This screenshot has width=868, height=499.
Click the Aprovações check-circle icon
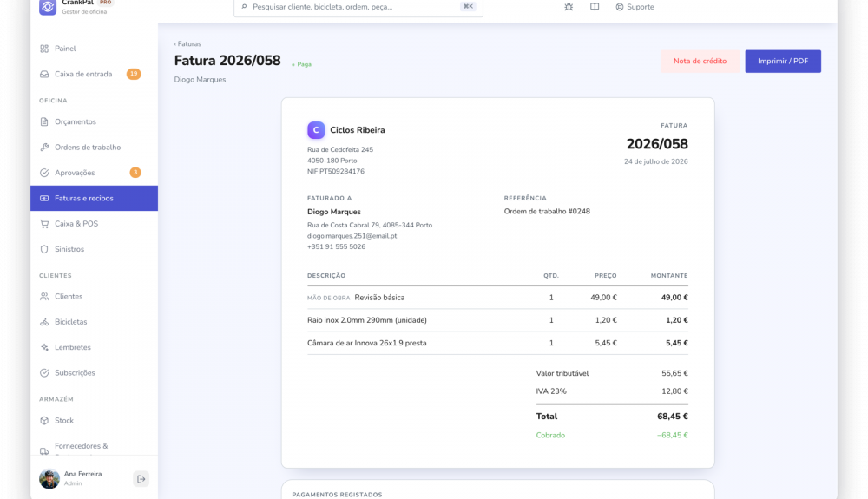tap(44, 173)
